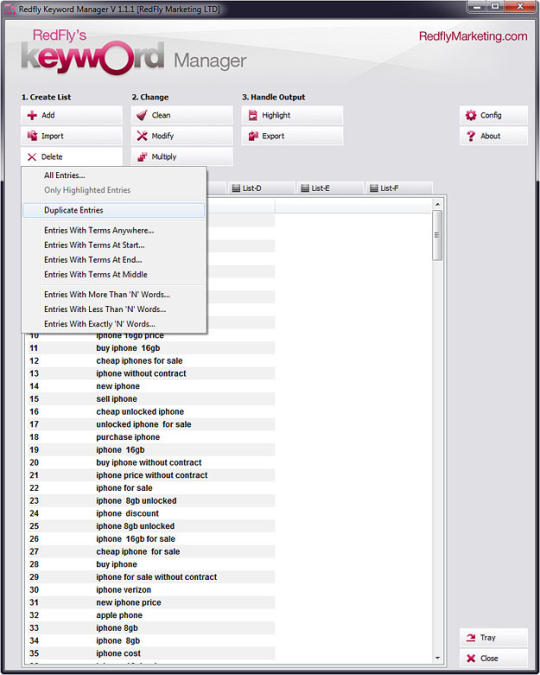Click the scrollbar down arrow
The image size is (540, 675).
pyautogui.click(x=437, y=658)
